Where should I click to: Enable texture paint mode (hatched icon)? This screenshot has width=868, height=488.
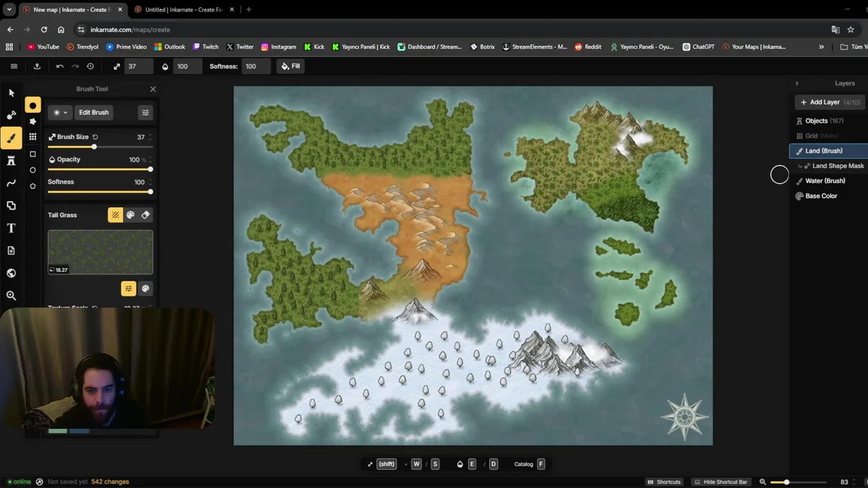tap(115, 215)
